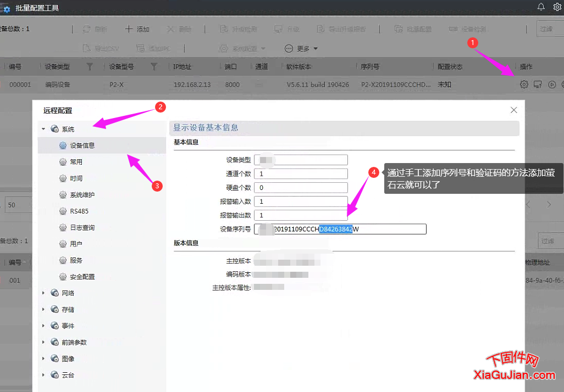Open the notification bell icon in title bar
Screen dimensions: 564x392
(x=540, y=7)
